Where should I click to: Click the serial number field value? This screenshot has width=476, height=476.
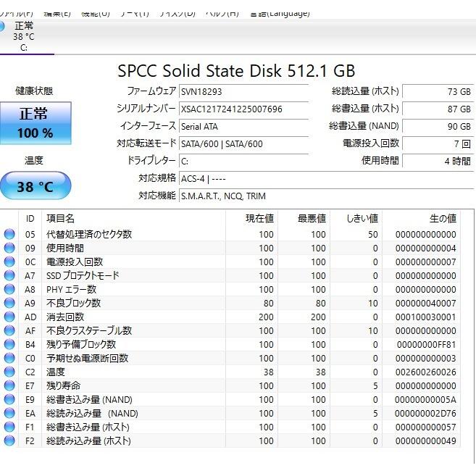(243, 109)
